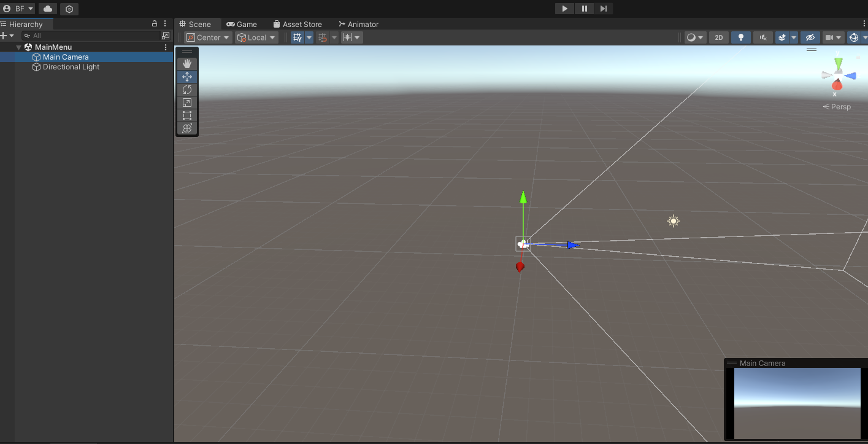Image resolution: width=868 pixels, height=444 pixels.
Task: Collapse the MainMenu scene tree
Action: pos(19,47)
